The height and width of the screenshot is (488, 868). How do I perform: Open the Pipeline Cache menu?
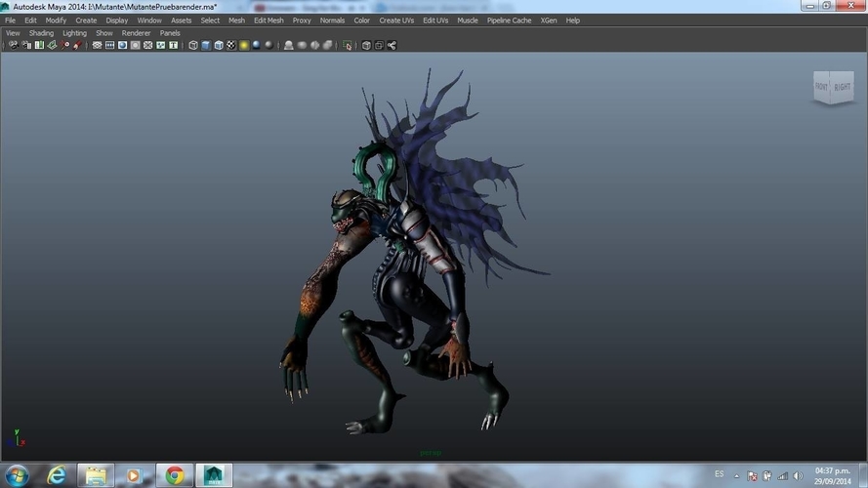tap(509, 20)
